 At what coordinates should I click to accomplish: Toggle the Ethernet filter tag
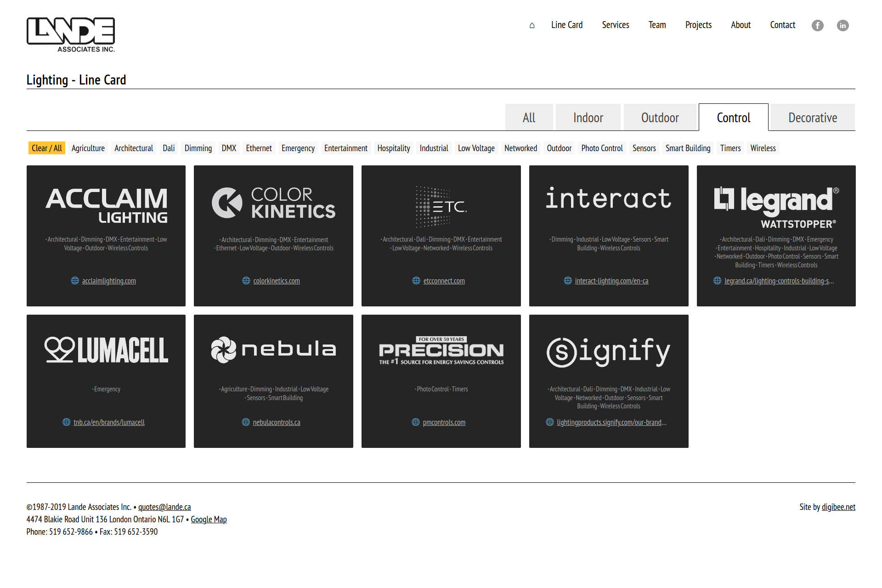click(259, 148)
